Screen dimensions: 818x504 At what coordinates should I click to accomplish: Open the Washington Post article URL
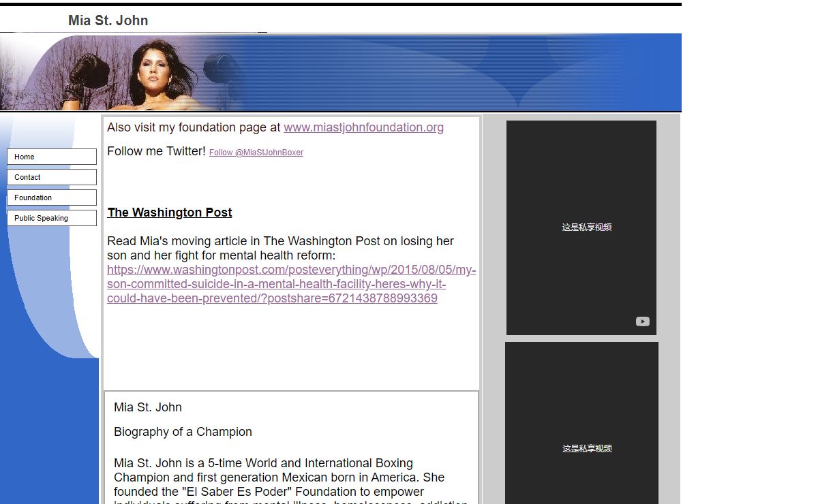(x=291, y=284)
